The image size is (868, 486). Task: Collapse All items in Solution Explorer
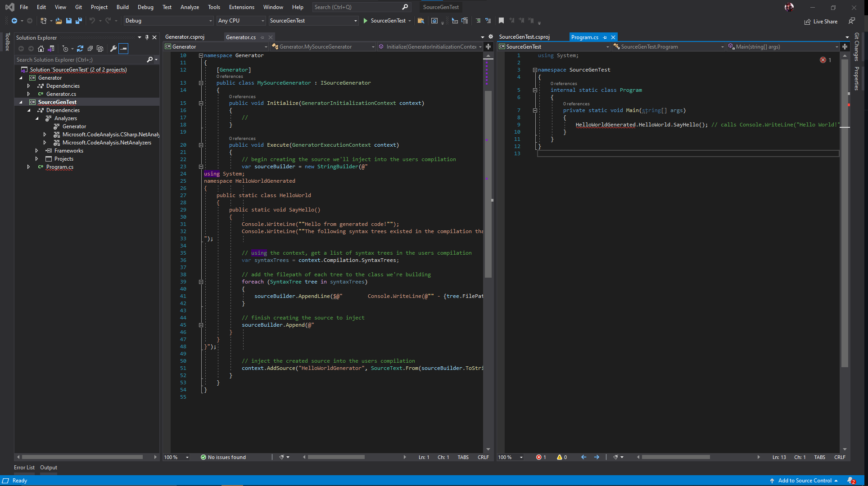tap(90, 49)
